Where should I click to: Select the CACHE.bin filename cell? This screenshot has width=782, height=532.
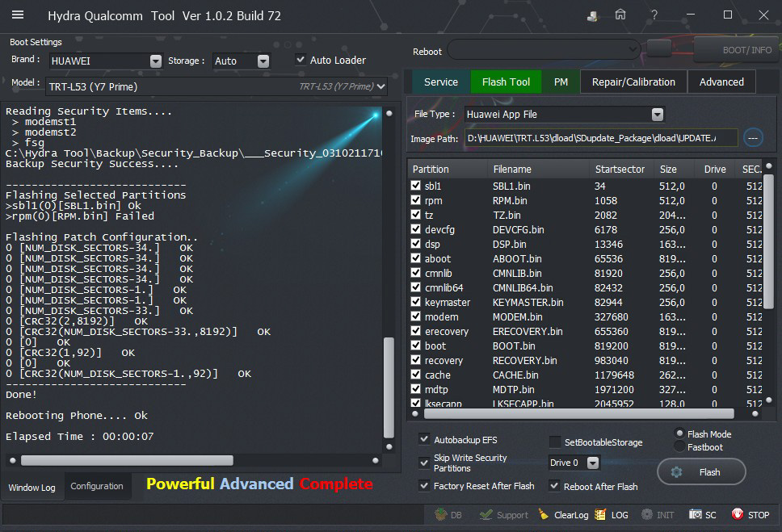click(515, 375)
